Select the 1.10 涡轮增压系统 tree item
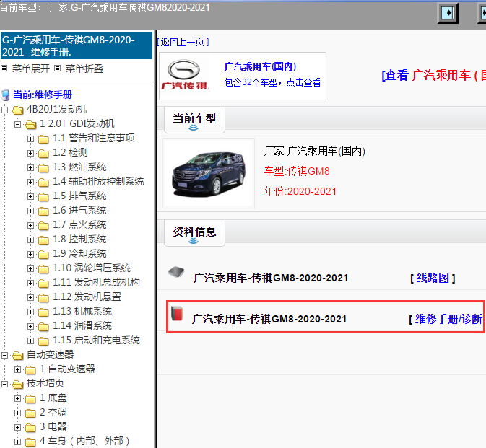Screen dimensions: 486x448 (92, 268)
